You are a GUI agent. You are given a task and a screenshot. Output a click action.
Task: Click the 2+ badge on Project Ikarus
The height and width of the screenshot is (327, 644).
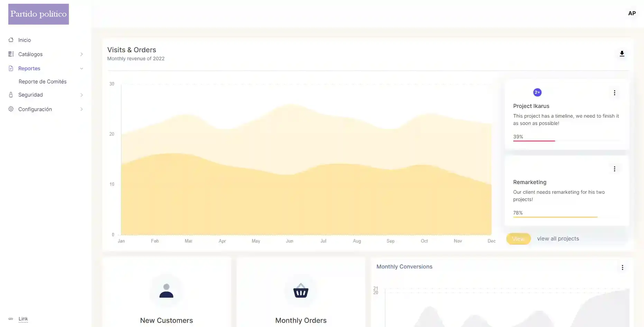[x=537, y=92]
